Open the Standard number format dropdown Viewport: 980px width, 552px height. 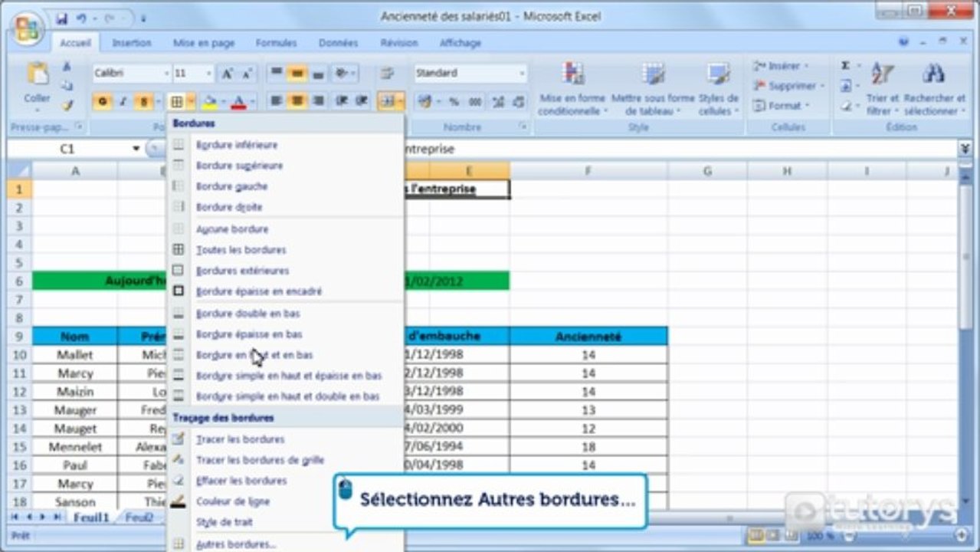tap(522, 74)
